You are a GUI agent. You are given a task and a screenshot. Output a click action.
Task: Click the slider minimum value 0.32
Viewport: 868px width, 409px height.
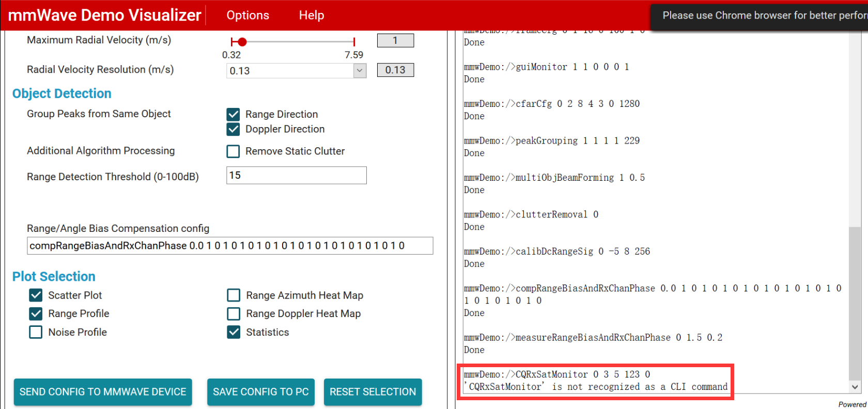click(x=231, y=55)
